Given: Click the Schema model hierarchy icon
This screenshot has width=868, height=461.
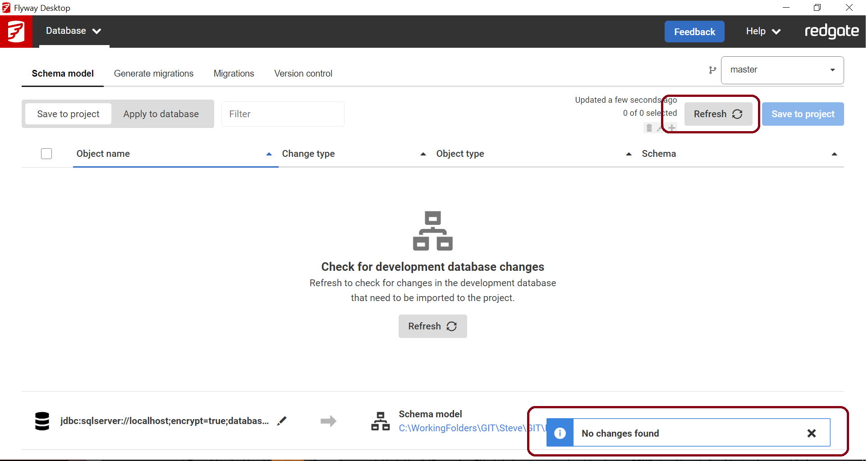Looking at the screenshot, I should point(380,421).
